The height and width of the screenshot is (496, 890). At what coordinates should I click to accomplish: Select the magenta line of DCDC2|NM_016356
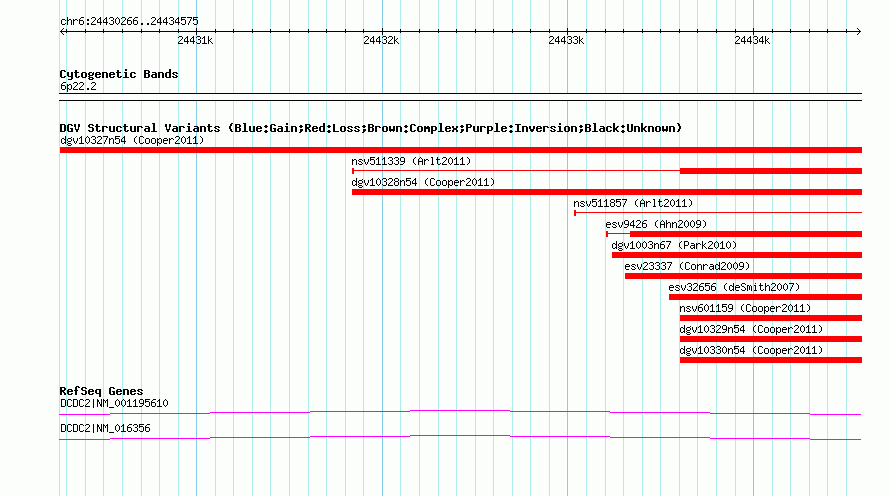460,438
